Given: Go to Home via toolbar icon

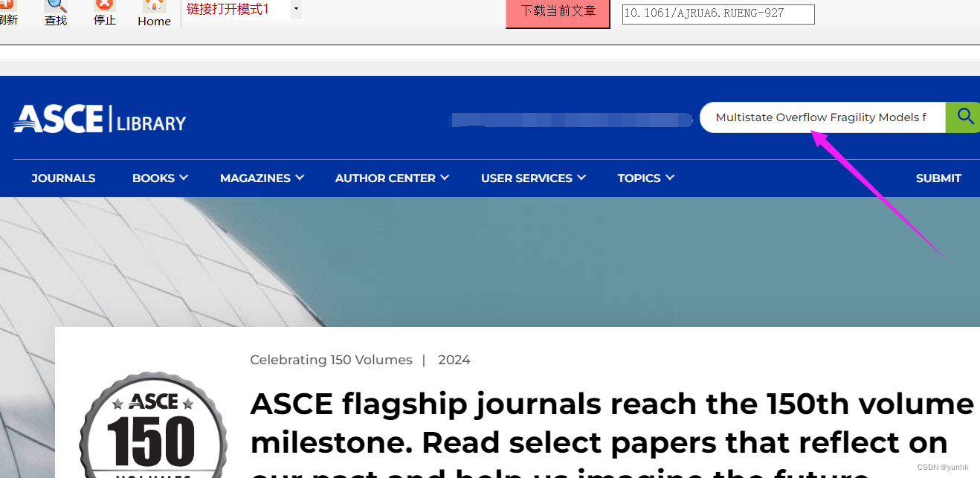Looking at the screenshot, I should point(154,13).
